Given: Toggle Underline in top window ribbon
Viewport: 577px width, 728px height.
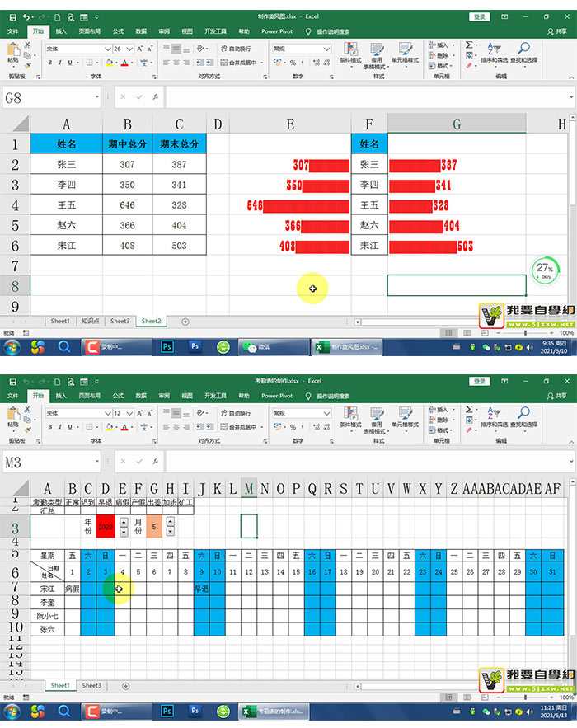Looking at the screenshot, I should (x=70, y=63).
